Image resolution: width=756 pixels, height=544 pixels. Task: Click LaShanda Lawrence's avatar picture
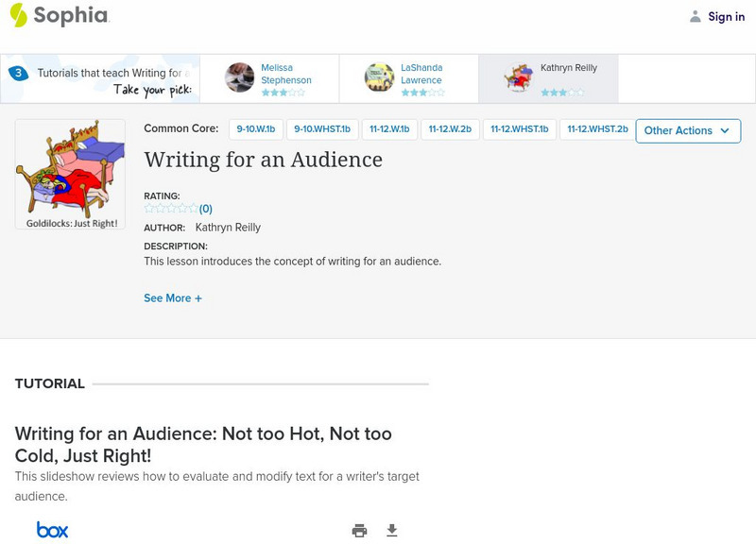coord(379,77)
